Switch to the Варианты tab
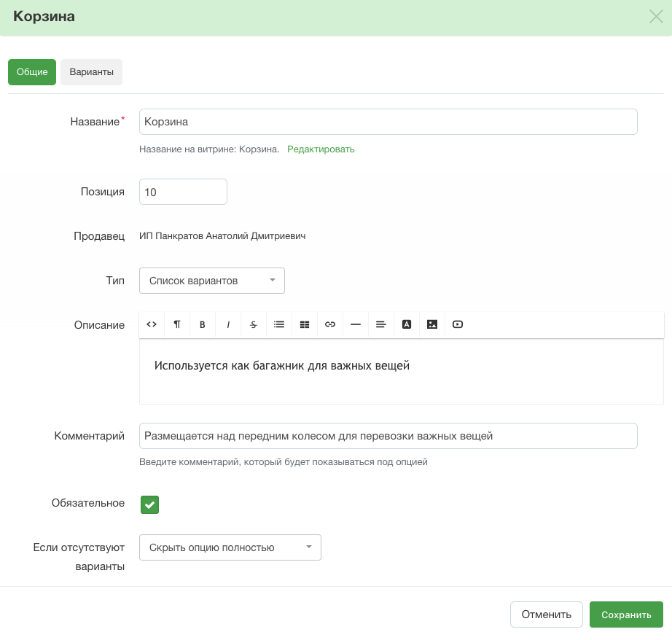 (91, 72)
